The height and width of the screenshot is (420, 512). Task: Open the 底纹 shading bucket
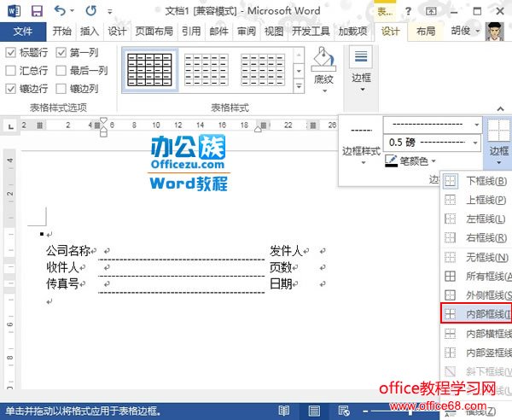point(323,69)
